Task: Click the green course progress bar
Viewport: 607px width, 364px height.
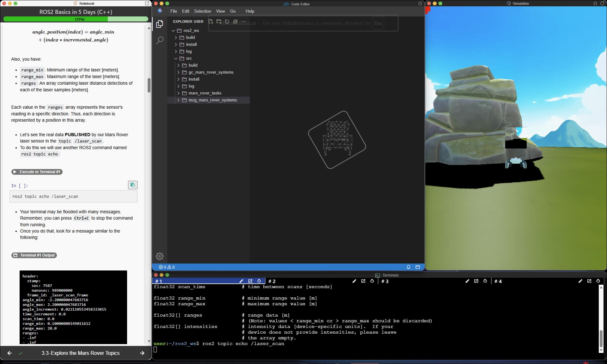Action: pyautogui.click(x=76, y=19)
